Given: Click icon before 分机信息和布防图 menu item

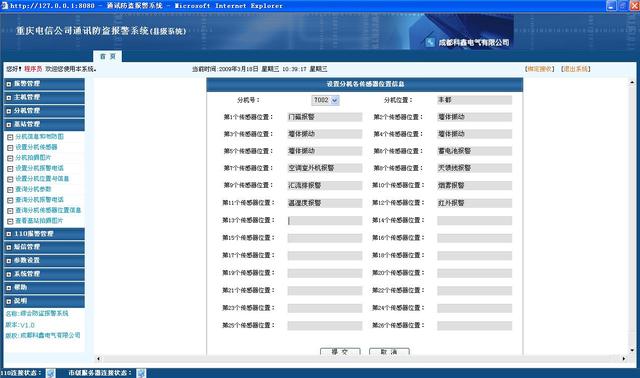Looking at the screenshot, I should (10, 137).
